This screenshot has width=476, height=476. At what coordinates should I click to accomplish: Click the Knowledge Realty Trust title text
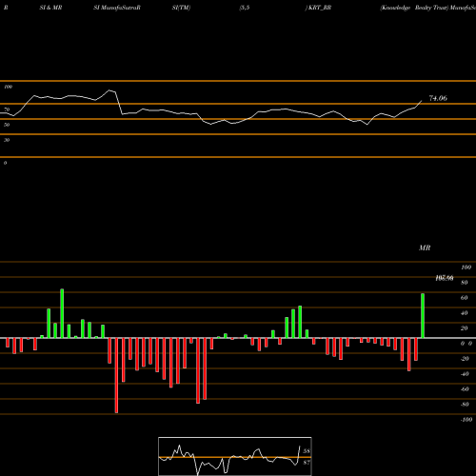414,8
